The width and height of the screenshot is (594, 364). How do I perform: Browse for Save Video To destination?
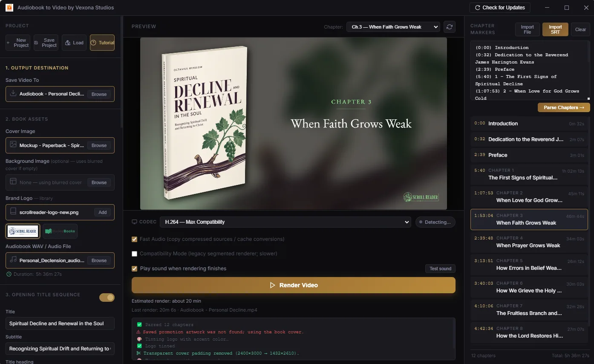coord(99,94)
